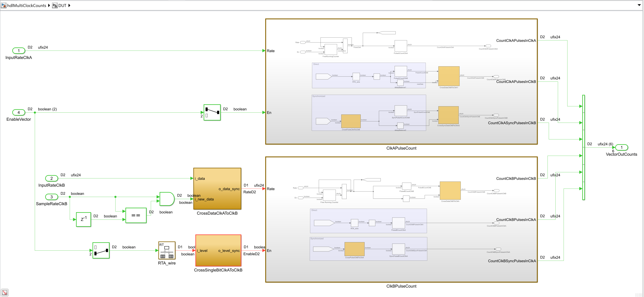This screenshot has height=297, width=644.
Task: Select the RTA_wire rate transition block
Action: pos(167,250)
